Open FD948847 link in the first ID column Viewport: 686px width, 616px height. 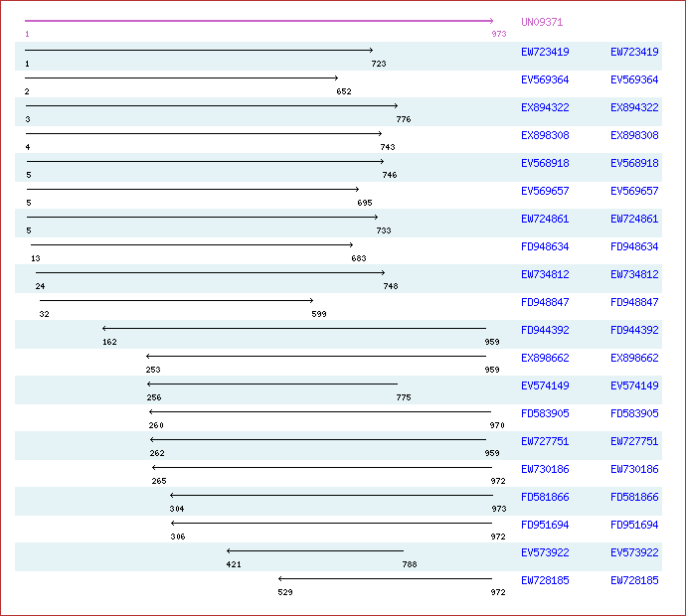click(x=545, y=302)
